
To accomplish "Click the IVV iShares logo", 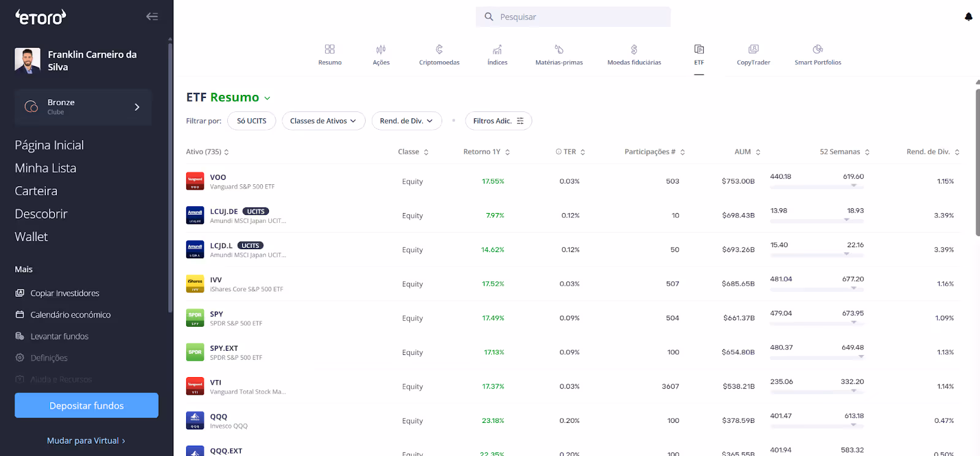I will point(195,284).
